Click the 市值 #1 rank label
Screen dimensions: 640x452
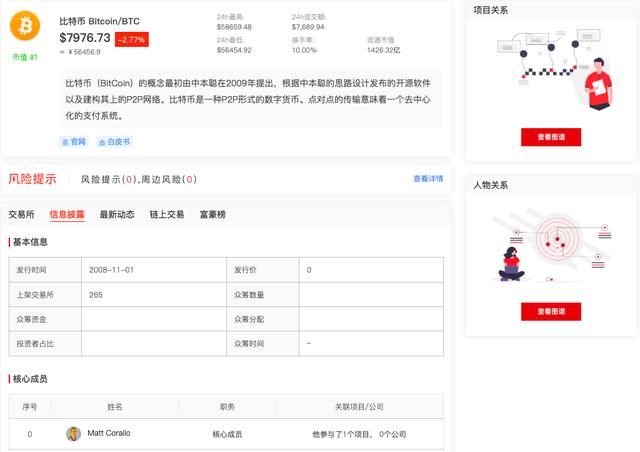pyautogui.click(x=25, y=57)
